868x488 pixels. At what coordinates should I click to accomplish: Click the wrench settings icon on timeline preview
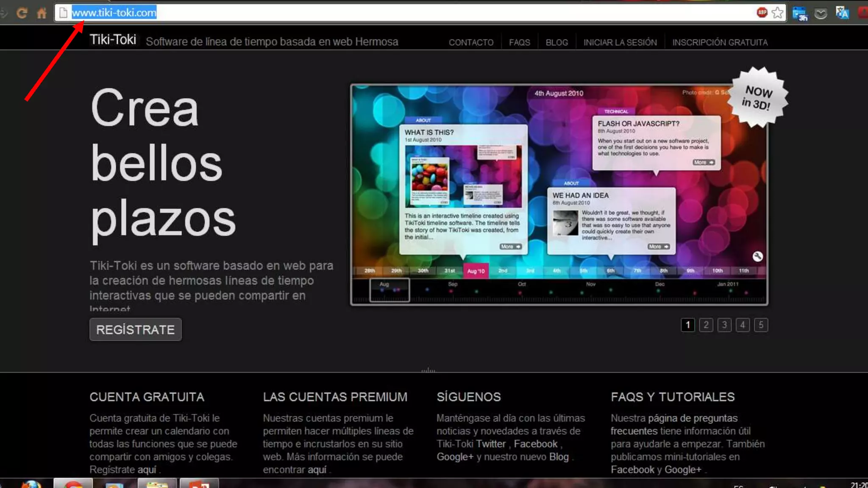point(757,256)
